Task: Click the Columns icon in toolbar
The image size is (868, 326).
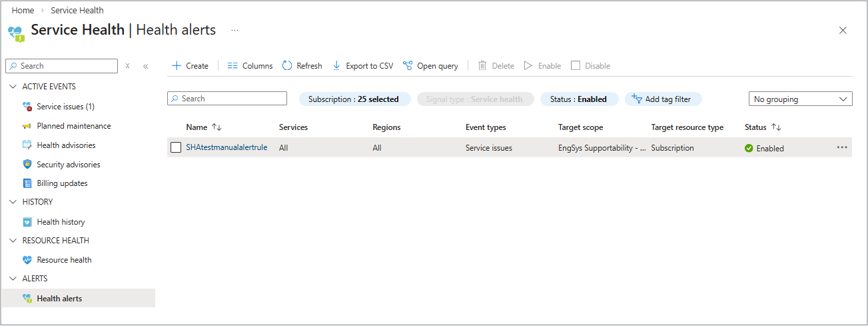Action: pyautogui.click(x=232, y=65)
